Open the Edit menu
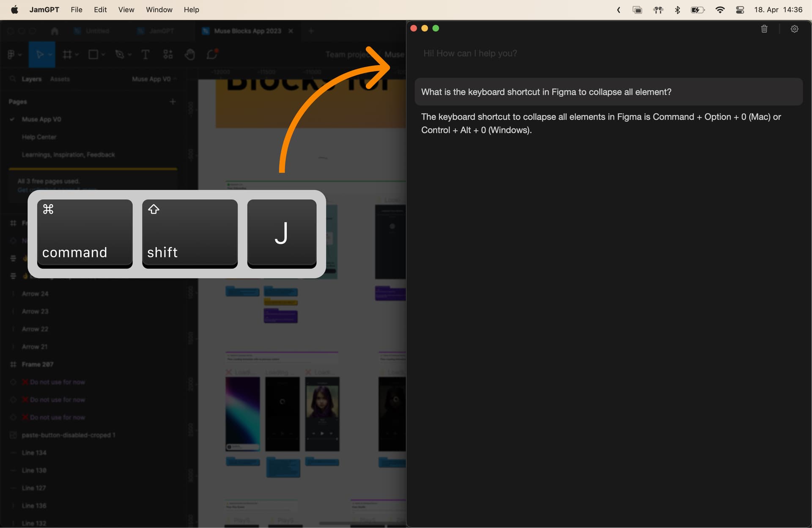Viewport: 812px width, 528px height. 100,9
